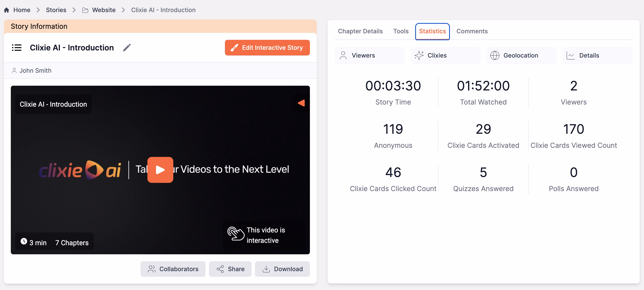Click the Clixie AI - Introduction breadcrumb

[x=163, y=10]
